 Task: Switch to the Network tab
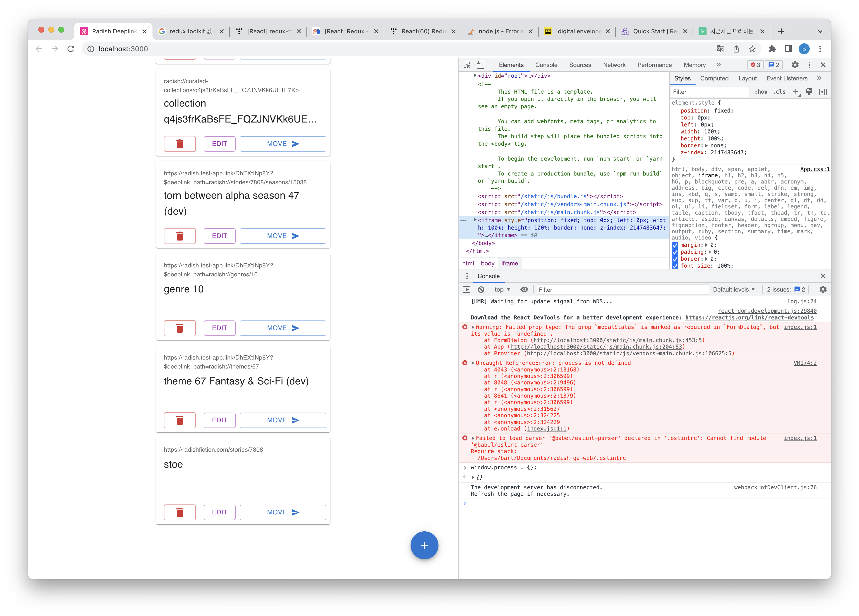pos(614,65)
